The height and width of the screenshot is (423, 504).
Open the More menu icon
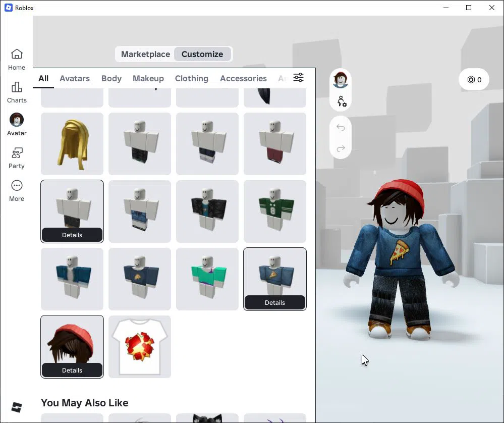coord(17,191)
